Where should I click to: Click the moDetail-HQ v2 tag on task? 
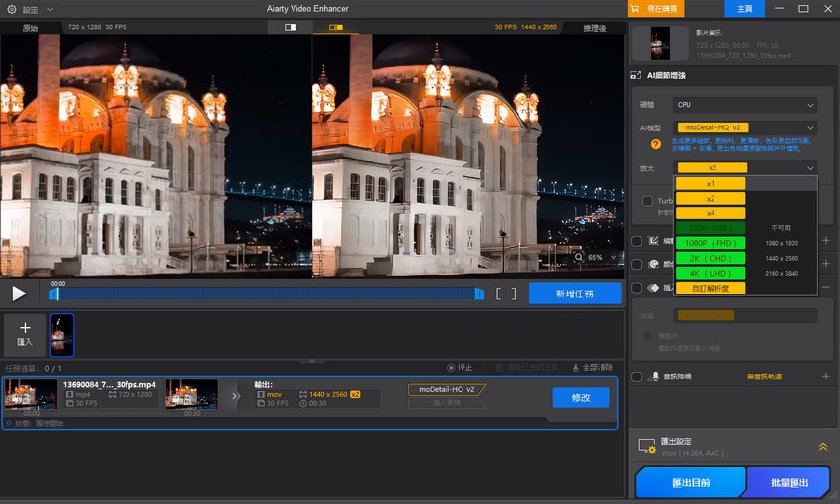[x=447, y=390]
